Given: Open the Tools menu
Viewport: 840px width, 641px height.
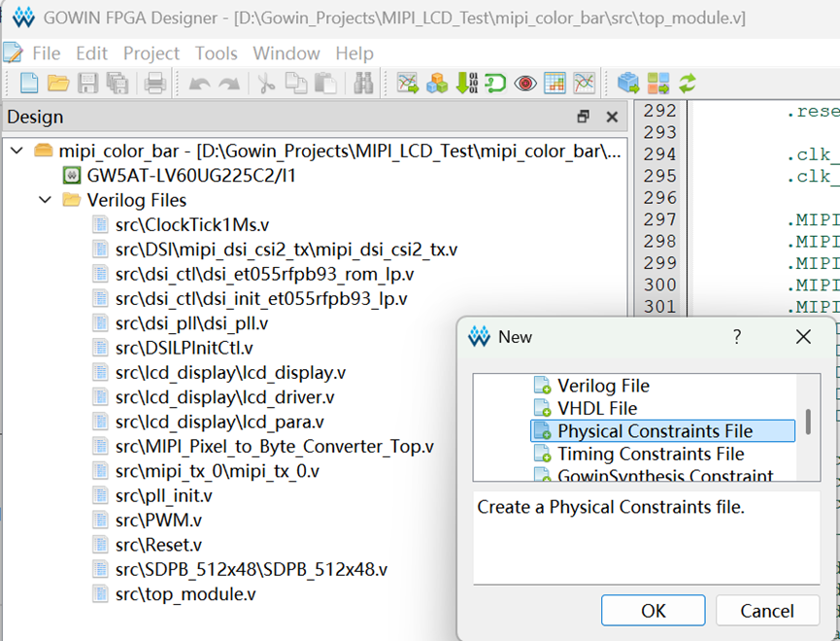Looking at the screenshot, I should (x=216, y=53).
